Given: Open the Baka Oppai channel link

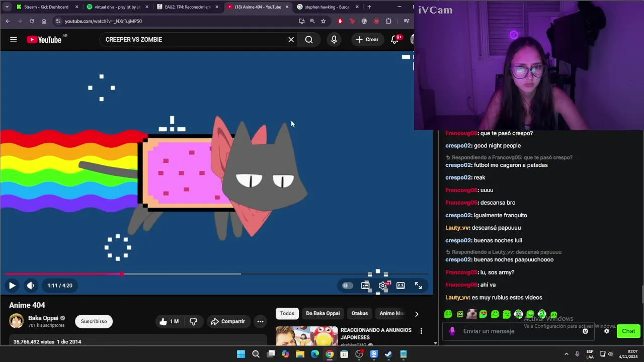Looking at the screenshot, I should pyautogui.click(x=43, y=318).
